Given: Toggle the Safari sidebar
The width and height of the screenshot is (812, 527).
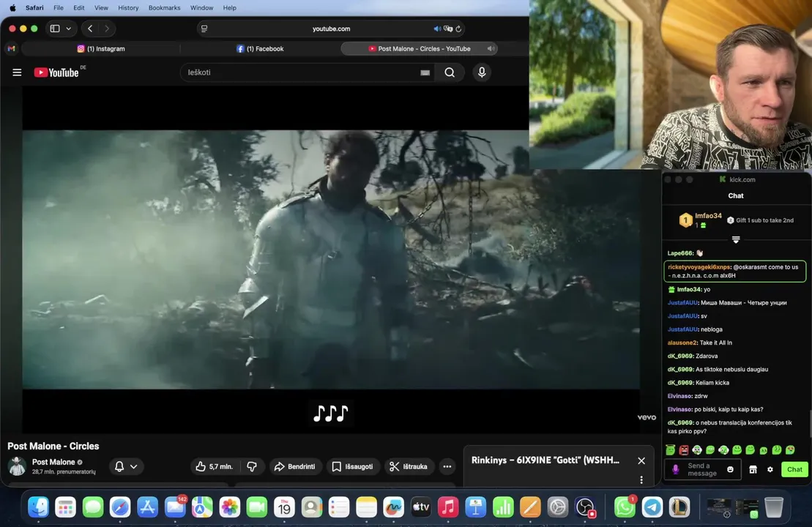Looking at the screenshot, I should click(x=55, y=29).
